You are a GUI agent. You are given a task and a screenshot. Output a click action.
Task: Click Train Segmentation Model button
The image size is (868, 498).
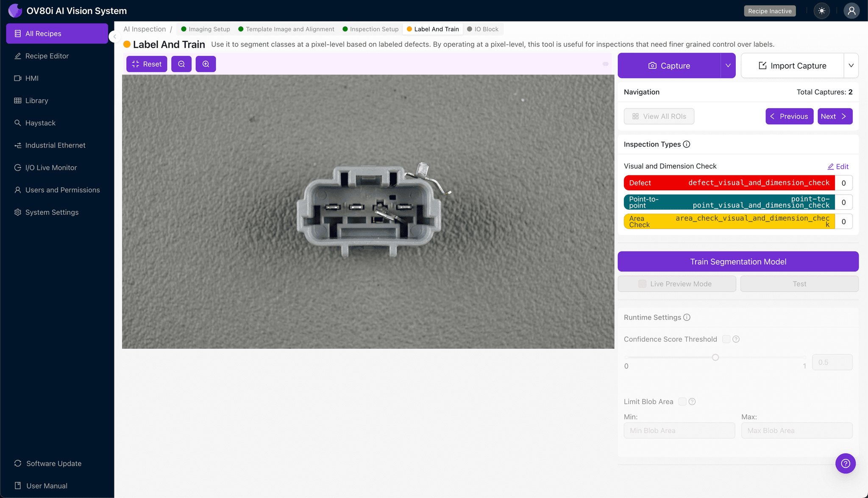pos(738,262)
